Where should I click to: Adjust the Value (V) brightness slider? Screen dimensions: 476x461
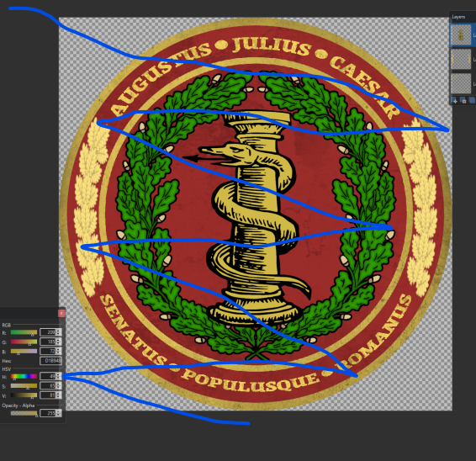(24, 395)
